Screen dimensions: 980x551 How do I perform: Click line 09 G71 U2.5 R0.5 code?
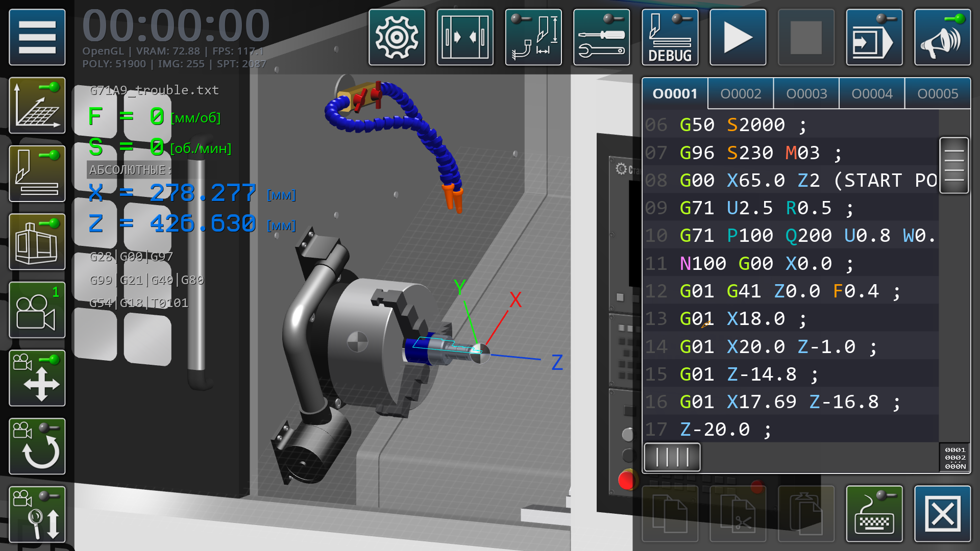tap(766, 208)
